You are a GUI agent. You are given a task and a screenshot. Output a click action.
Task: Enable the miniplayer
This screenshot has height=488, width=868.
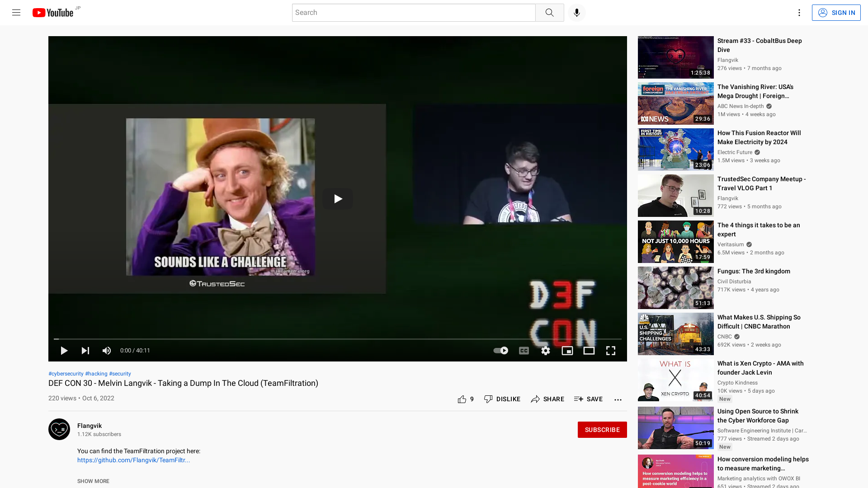567,350
